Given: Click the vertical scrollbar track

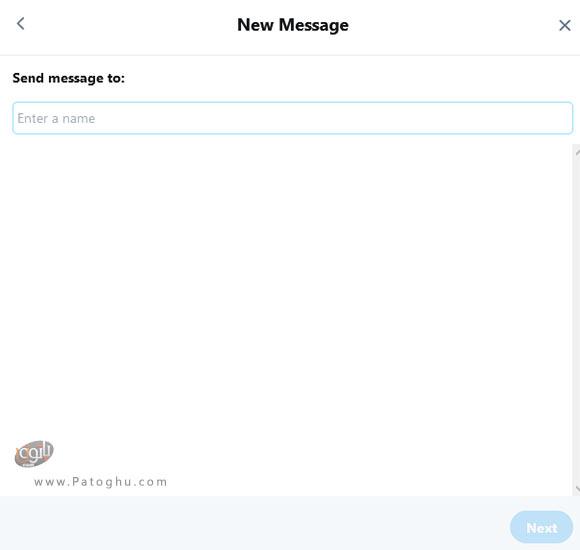Looking at the screenshot, I should point(577,320).
